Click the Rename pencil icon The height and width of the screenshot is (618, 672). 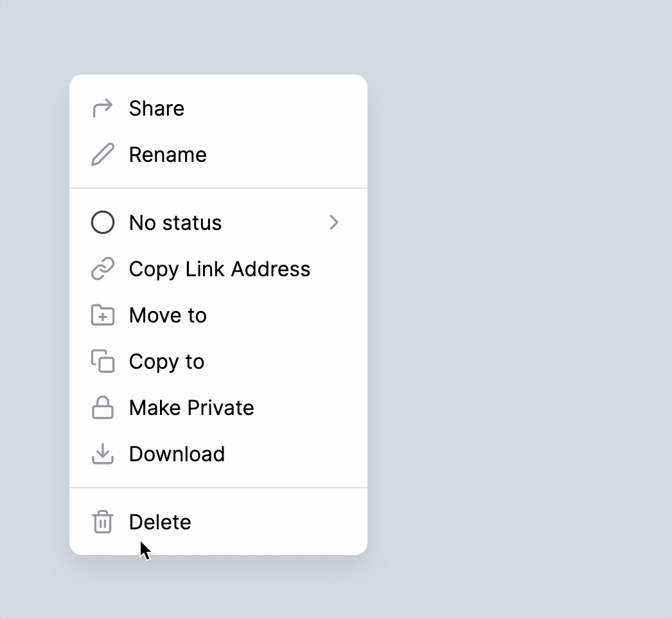[102, 154]
